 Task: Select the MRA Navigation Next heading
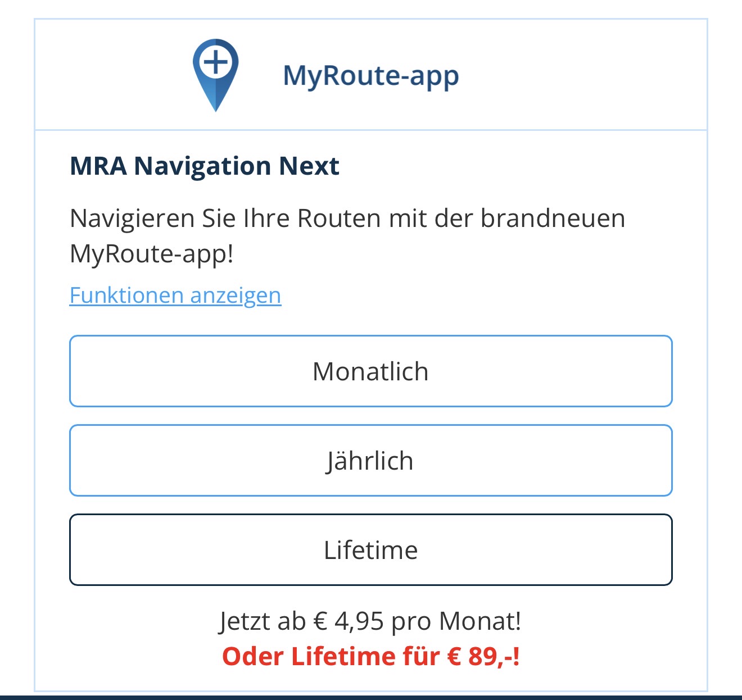(205, 166)
